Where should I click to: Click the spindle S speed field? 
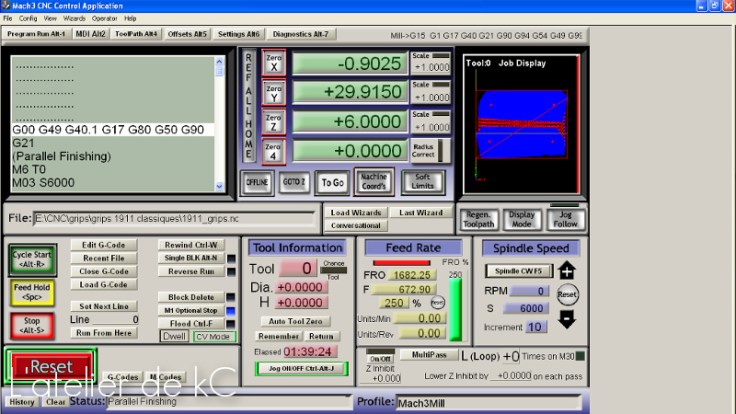pyautogui.click(x=530, y=309)
